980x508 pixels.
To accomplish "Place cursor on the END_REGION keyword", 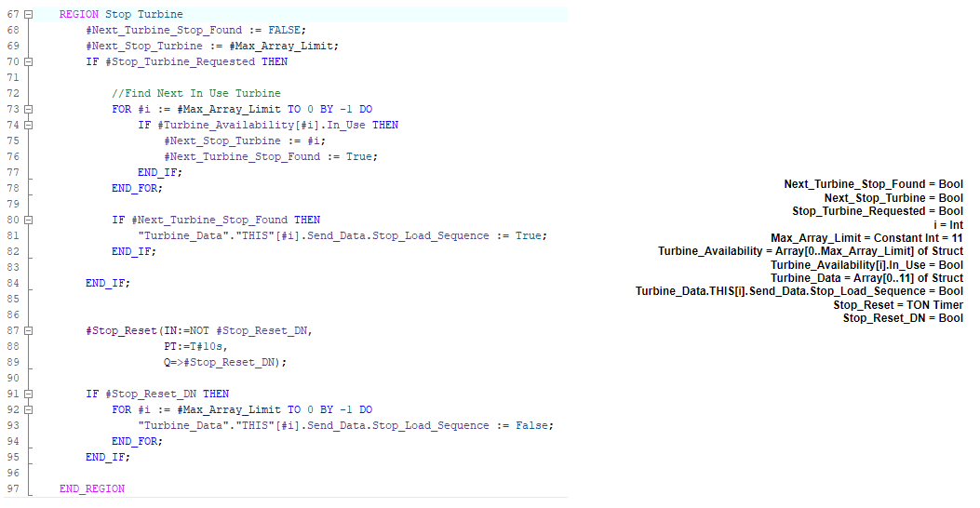I will click(91, 488).
